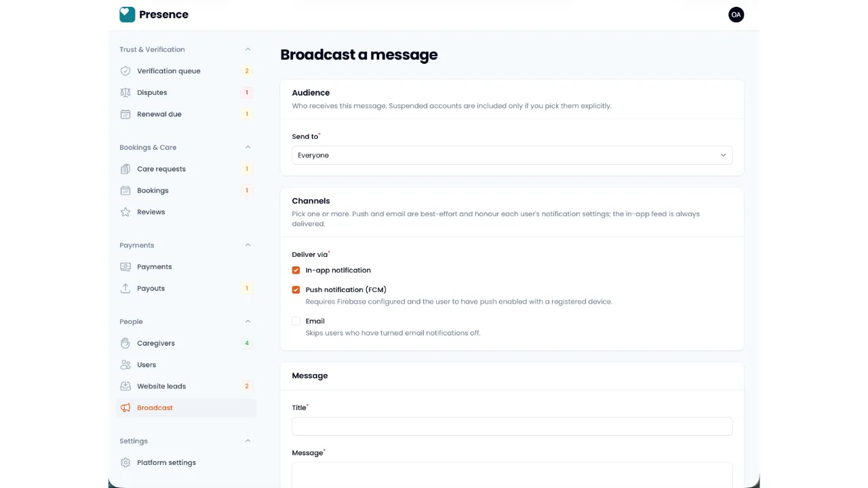Collapse the People sidebar section
This screenshot has height=488, width=868.
[248, 321]
